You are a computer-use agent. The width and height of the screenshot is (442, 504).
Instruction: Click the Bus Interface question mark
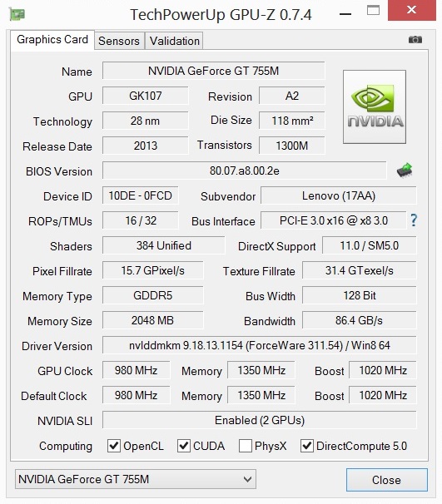coord(414,220)
